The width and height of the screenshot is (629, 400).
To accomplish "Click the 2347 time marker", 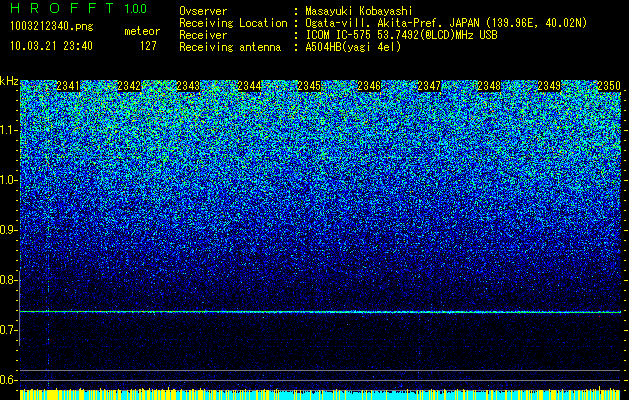I will 429,86.
